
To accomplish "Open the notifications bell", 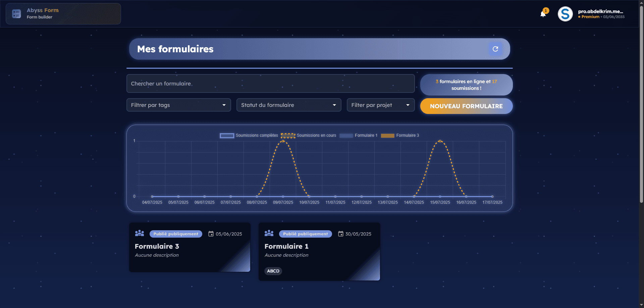I will (x=543, y=14).
